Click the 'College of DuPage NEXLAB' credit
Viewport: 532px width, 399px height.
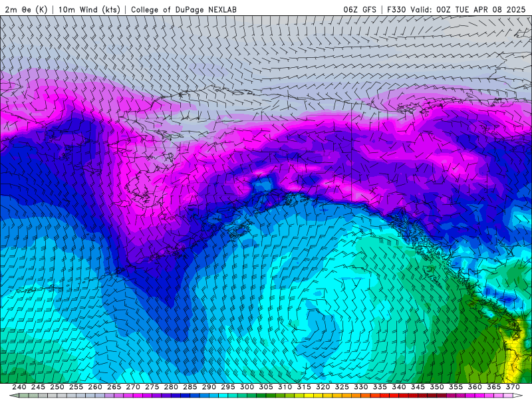[x=184, y=9]
